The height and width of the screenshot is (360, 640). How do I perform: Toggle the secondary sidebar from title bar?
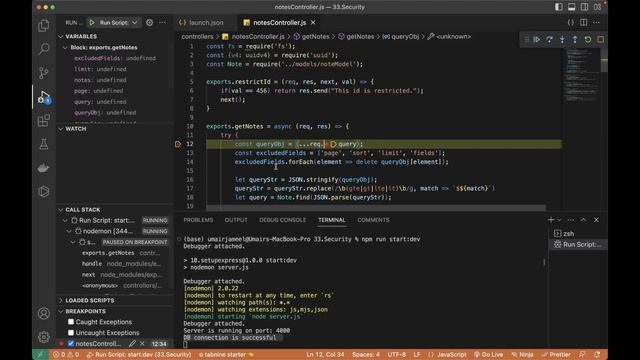[x=584, y=7]
